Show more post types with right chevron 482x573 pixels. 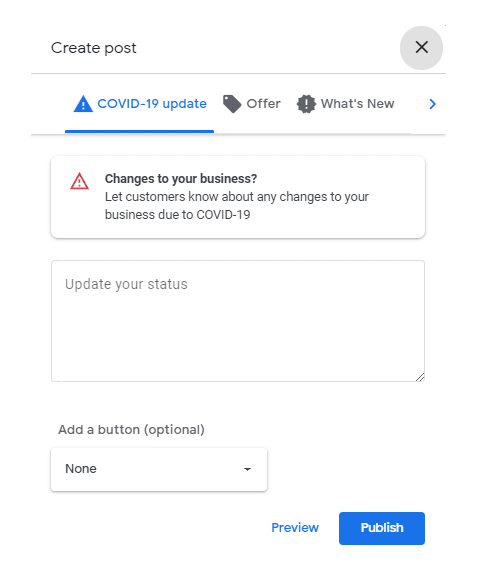click(x=432, y=104)
